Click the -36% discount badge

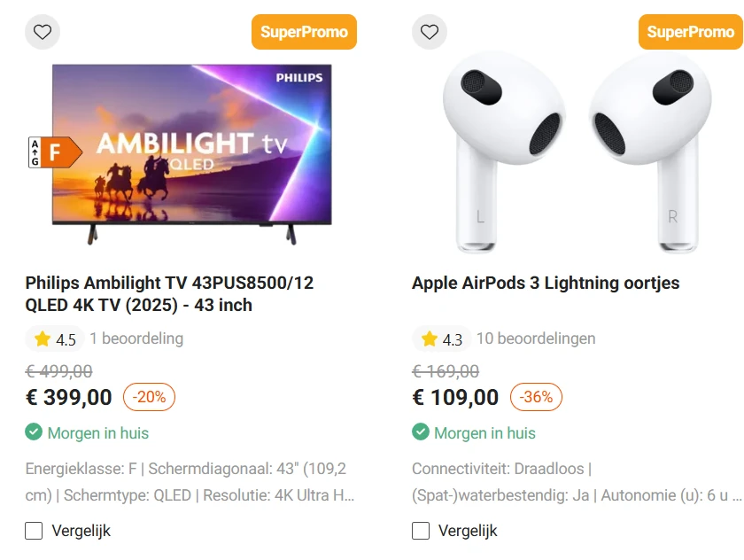click(x=535, y=397)
